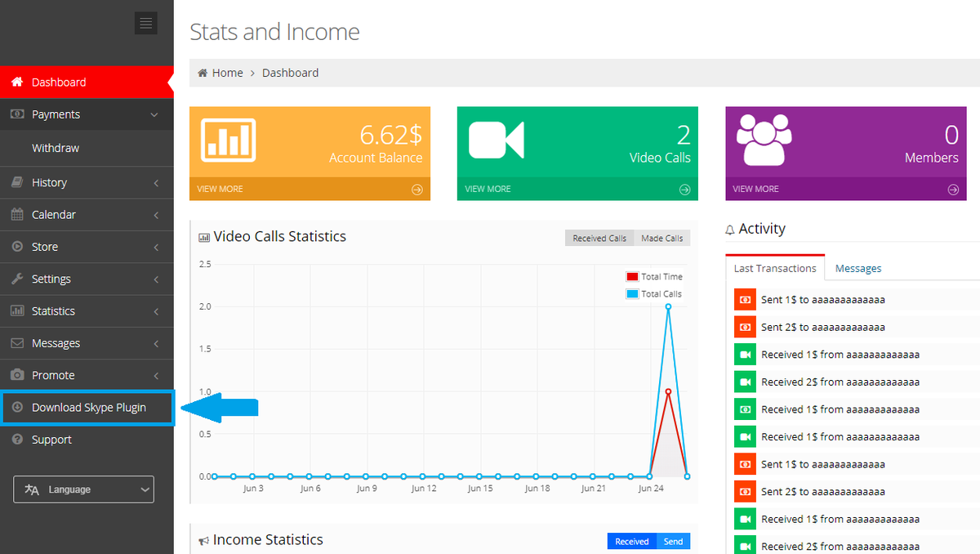Click the group icon on Members card
This screenshot has height=554, width=980.
click(764, 139)
